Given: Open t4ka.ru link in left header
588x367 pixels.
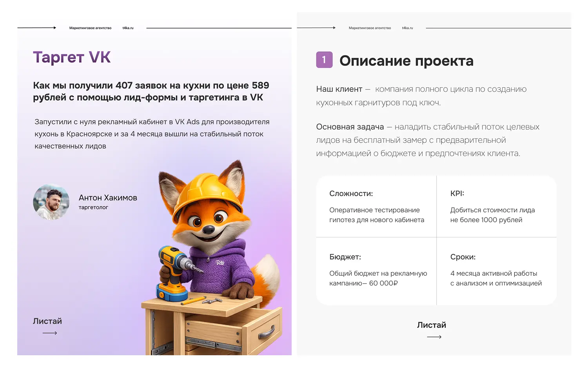Looking at the screenshot, I should (128, 28).
